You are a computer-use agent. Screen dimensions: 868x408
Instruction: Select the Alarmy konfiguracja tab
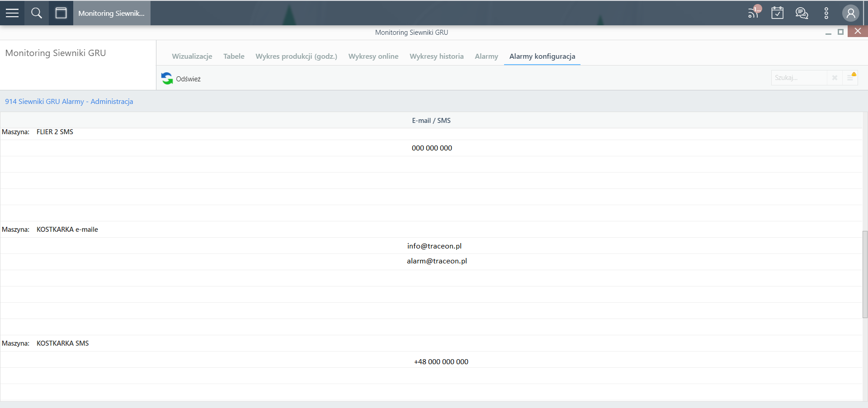point(542,56)
